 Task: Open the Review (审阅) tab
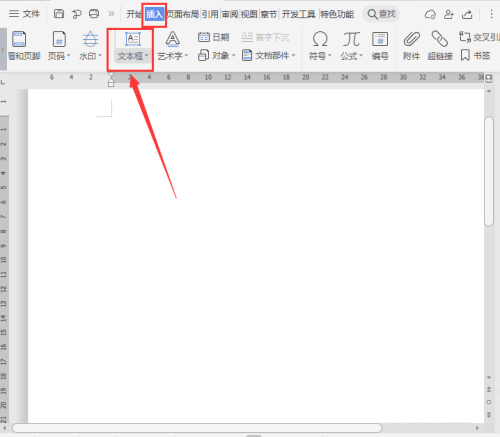(x=230, y=14)
